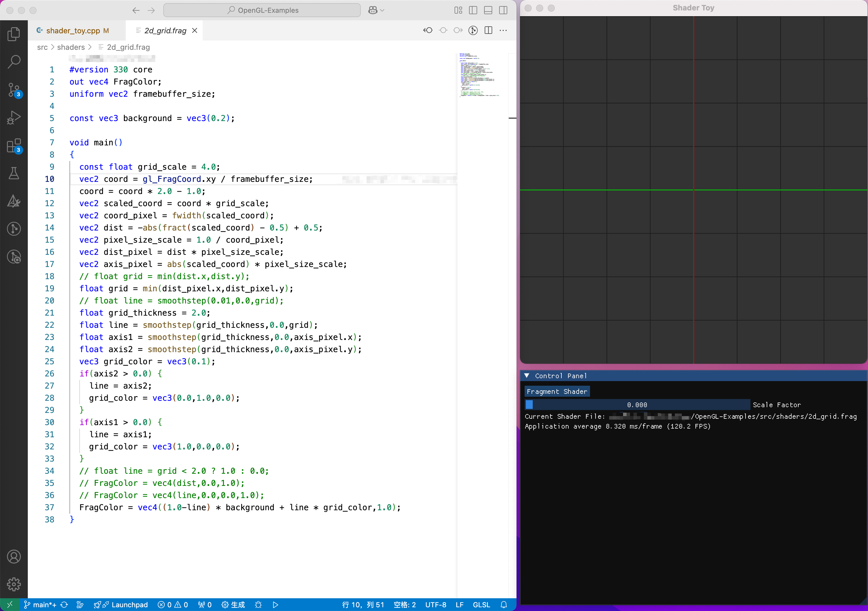Toggle the primary side bar layout button
868x611 pixels.
click(x=473, y=10)
